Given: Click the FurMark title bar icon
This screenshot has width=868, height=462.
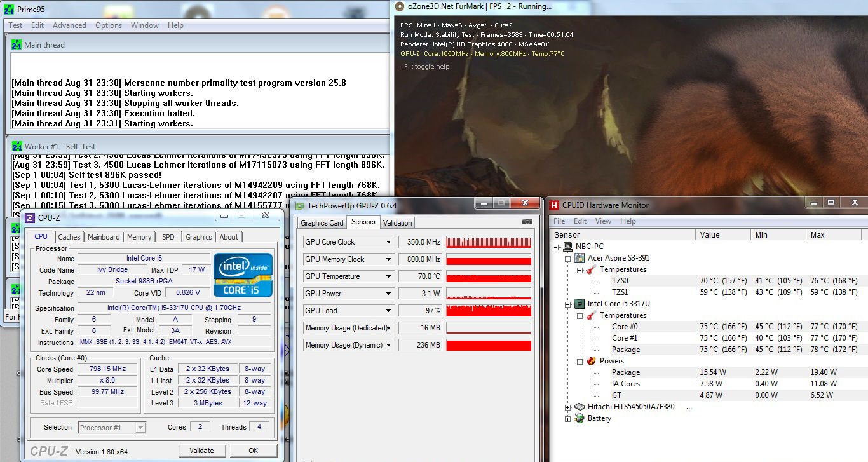Looking at the screenshot, I should click(x=400, y=6).
